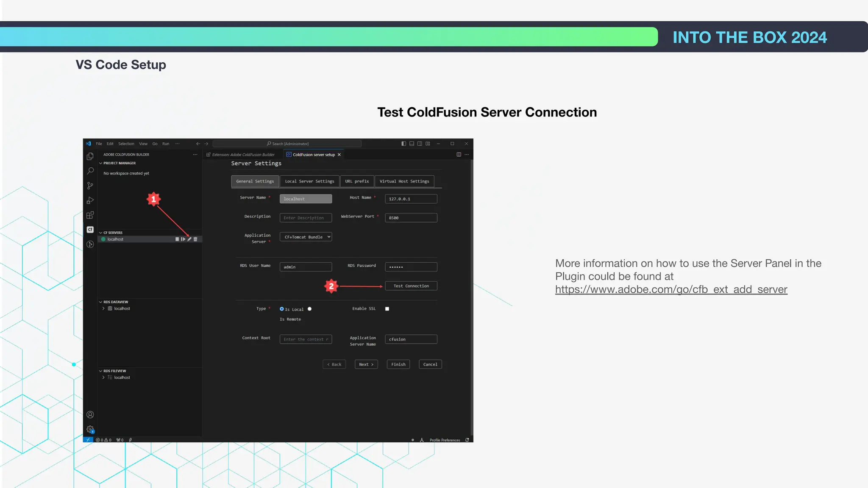This screenshot has width=868, height=488.
Task: Open the Explorer view in the activity bar
Action: click(x=90, y=156)
